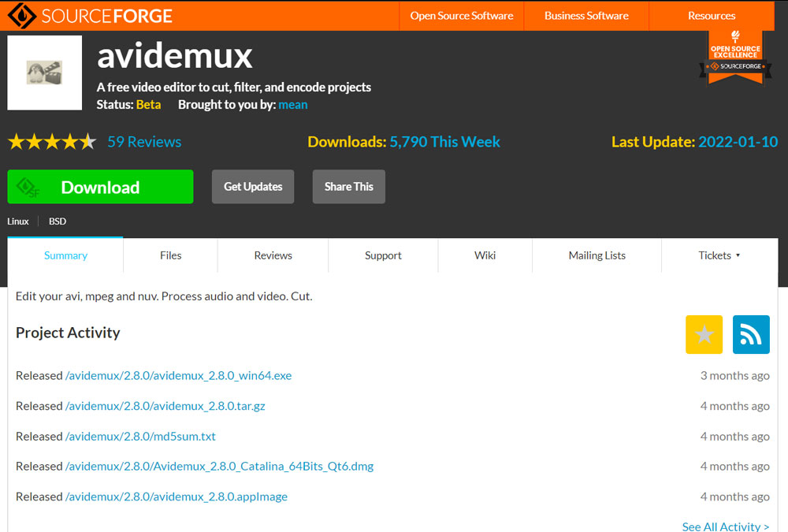Image resolution: width=788 pixels, height=532 pixels.
Task: Click the 2022-01-10 last update date
Action: [738, 142]
